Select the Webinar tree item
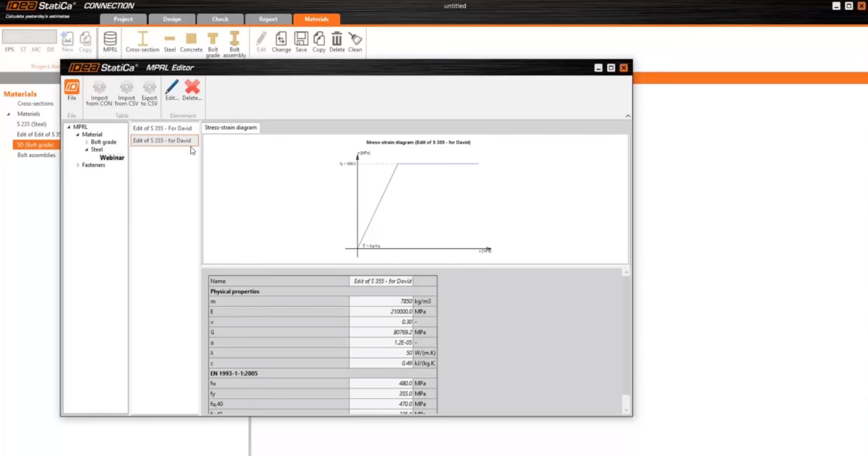 coord(112,158)
